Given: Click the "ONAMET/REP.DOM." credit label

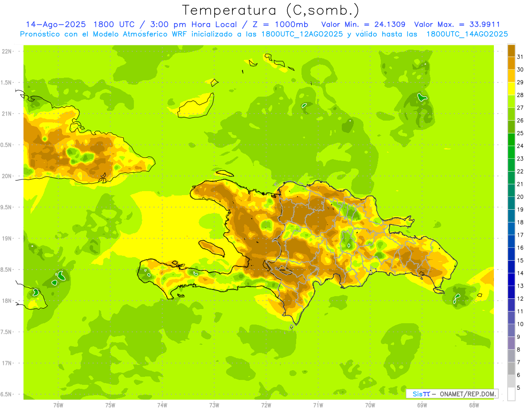Looking at the screenshot, I should [x=468, y=394].
